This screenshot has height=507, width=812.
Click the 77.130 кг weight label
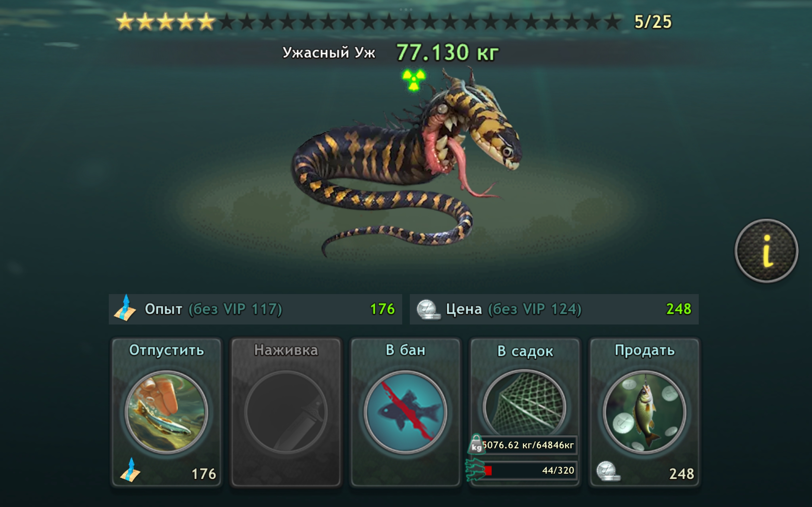pyautogui.click(x=447, y=53)
